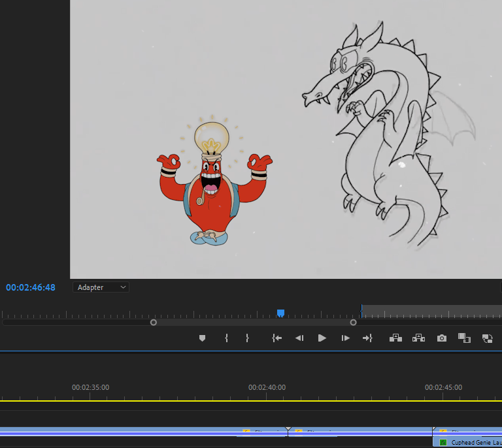Play the sequence

click(x=322, y=338)
